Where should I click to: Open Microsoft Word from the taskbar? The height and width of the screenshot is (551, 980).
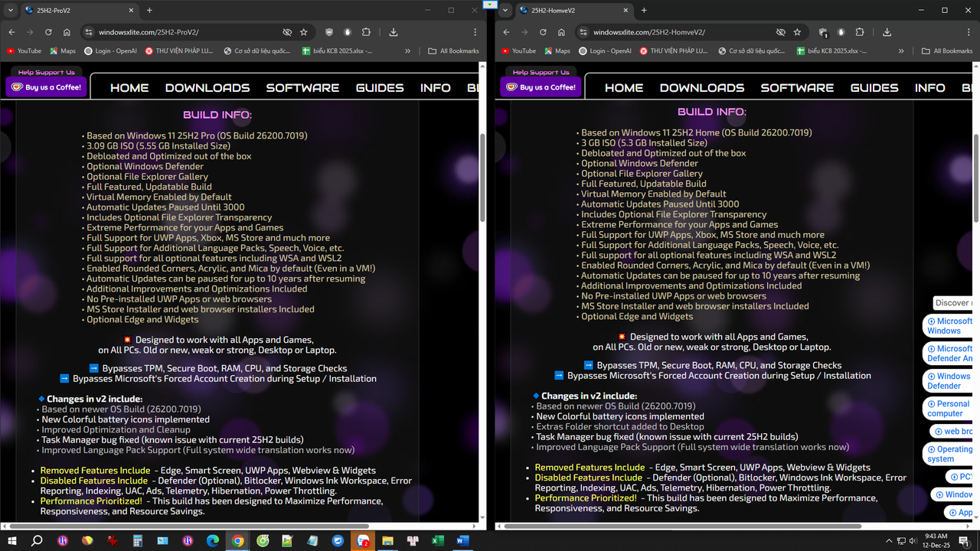click(x=462, y=541)
